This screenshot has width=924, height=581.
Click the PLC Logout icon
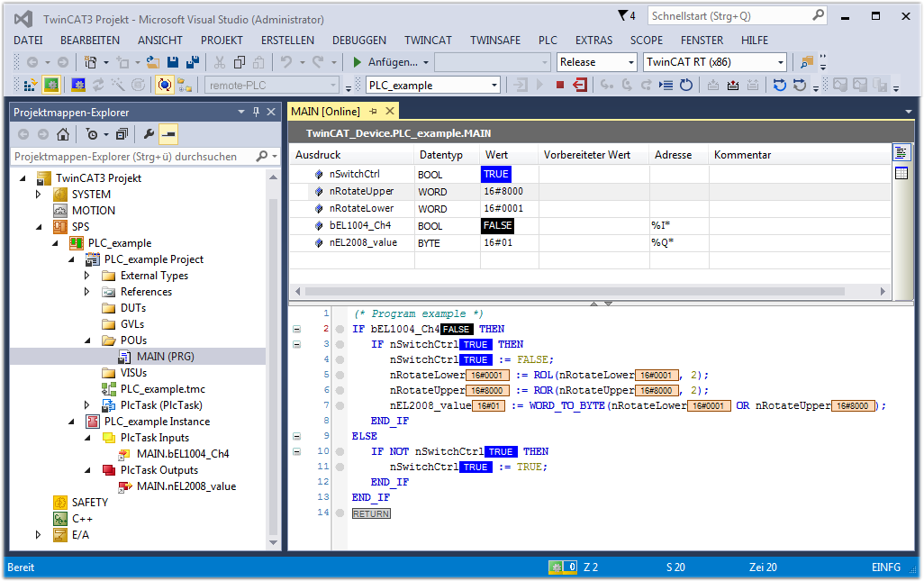coord(580,86)
